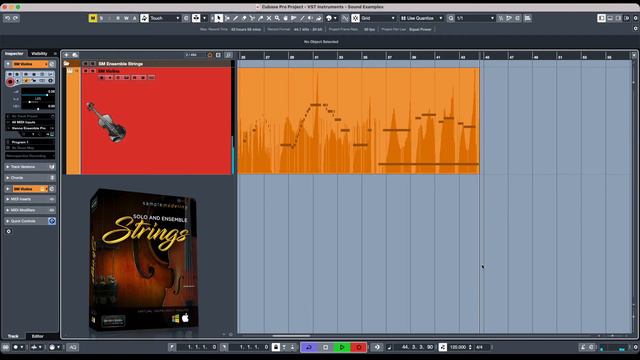Click the toolbar setup gear at top right

click(x=635, y=18)
